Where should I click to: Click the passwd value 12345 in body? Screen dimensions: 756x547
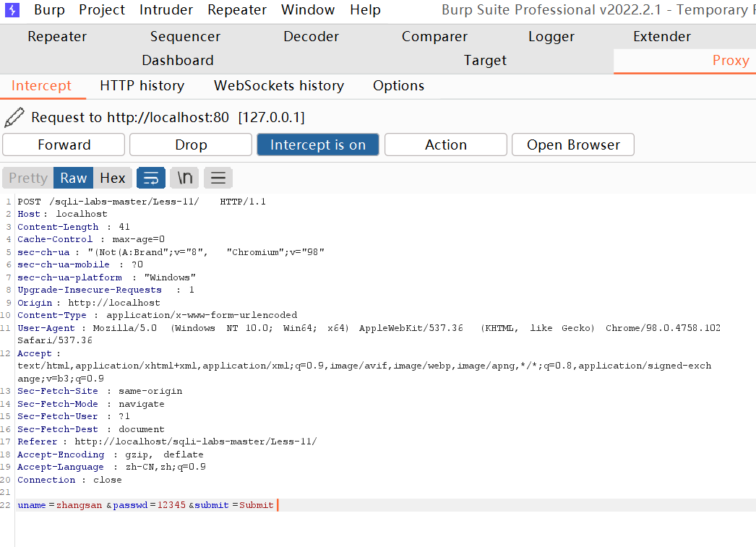[171, 505]
